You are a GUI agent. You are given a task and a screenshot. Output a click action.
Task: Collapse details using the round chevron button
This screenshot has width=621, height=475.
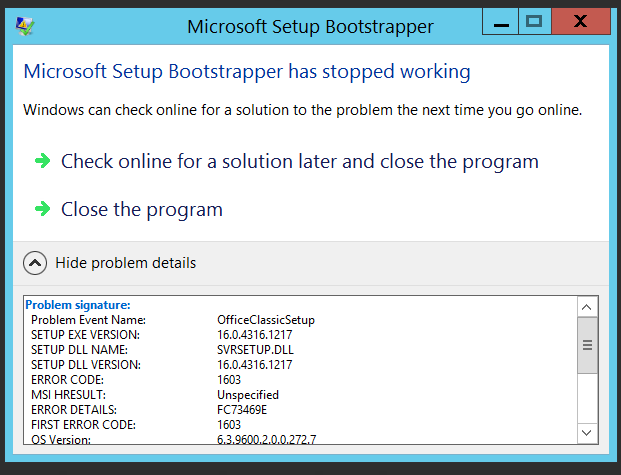tap(35, 263)
